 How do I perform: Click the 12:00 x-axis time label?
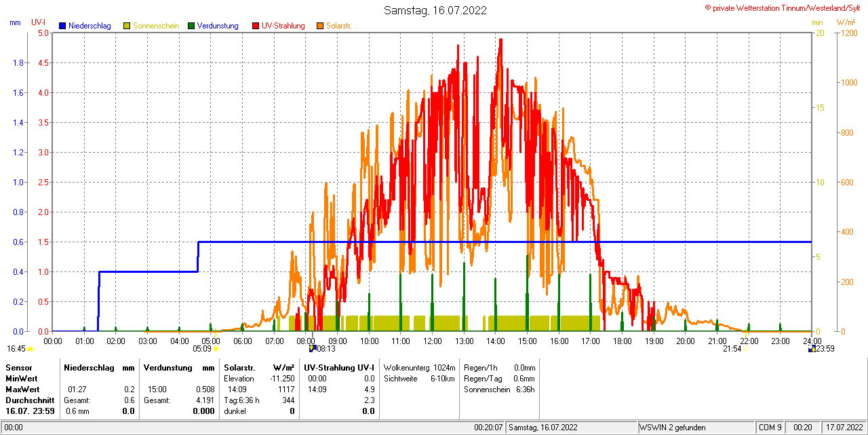(x=432, y=341)
